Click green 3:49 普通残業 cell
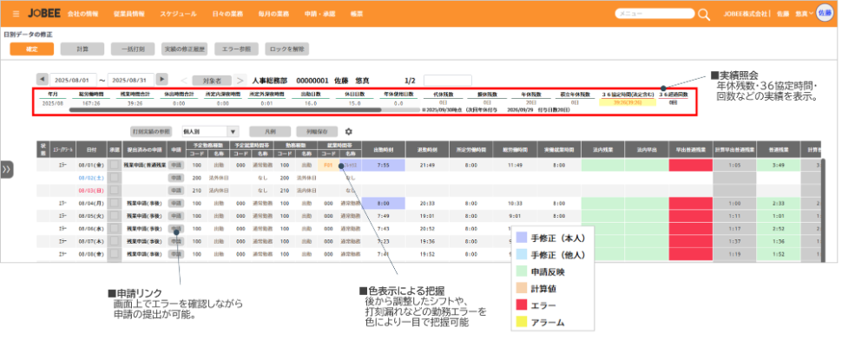This screenshot has width=868, height=340. pyautogui.click(x=778, y=165)
